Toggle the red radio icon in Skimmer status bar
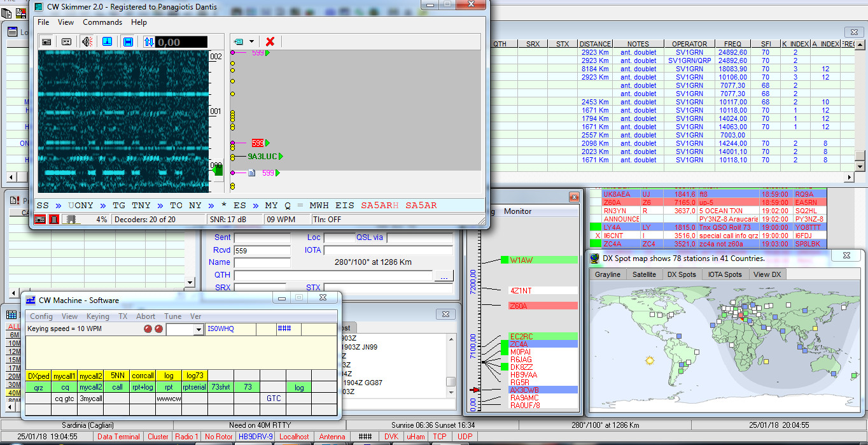 coord(39,219)
